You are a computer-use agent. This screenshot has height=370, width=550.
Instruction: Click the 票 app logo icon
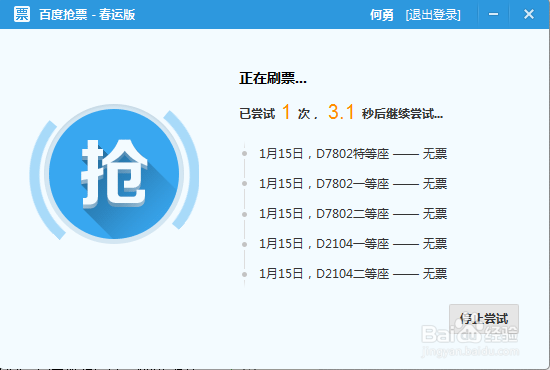(22, 14)
